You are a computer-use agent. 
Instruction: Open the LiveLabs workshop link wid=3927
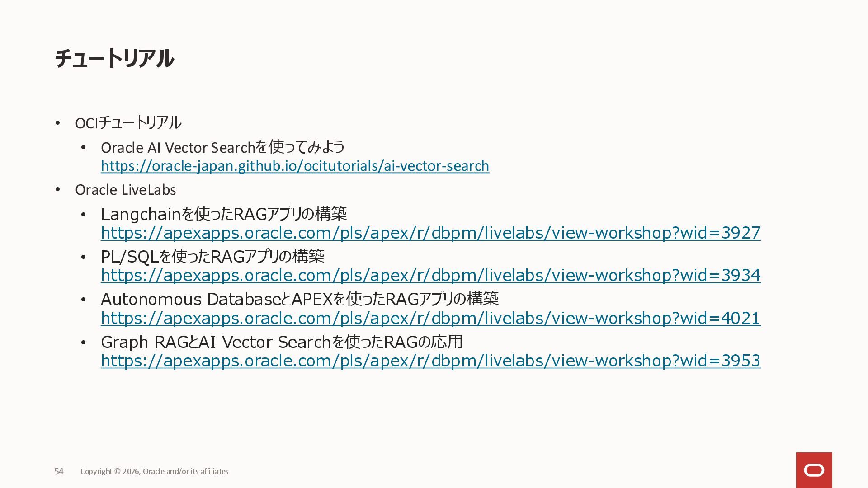[430, 233]
